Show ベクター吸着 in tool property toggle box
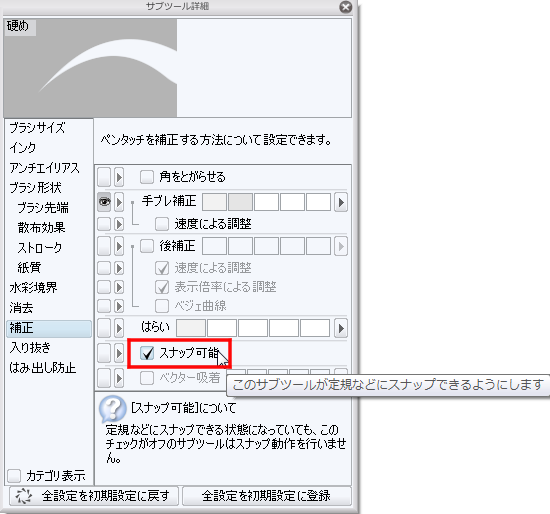550x514 pixels. pyautogui.click(x=104, y=378)
